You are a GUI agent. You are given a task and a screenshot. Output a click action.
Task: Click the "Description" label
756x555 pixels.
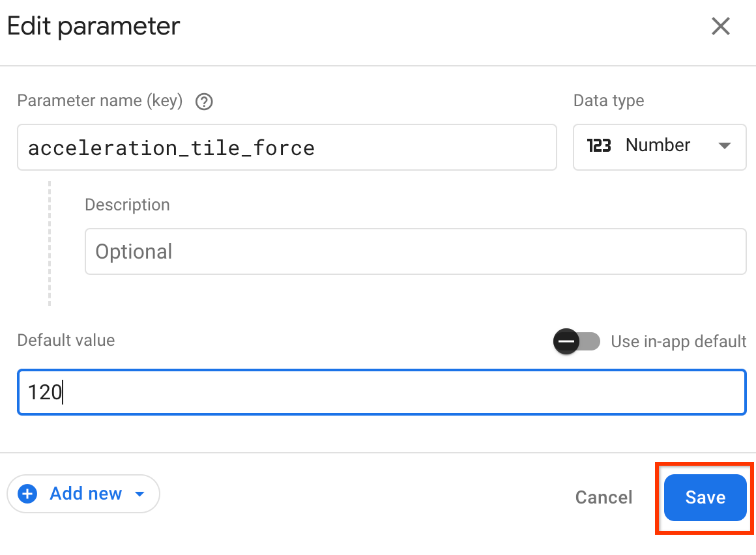point(127,205)
